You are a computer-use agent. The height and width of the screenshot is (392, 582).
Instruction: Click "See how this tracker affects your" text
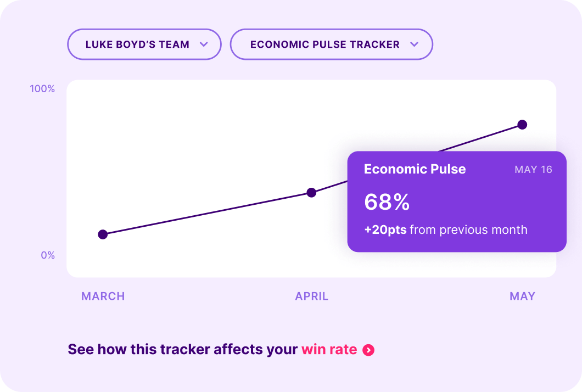(182, 349)
